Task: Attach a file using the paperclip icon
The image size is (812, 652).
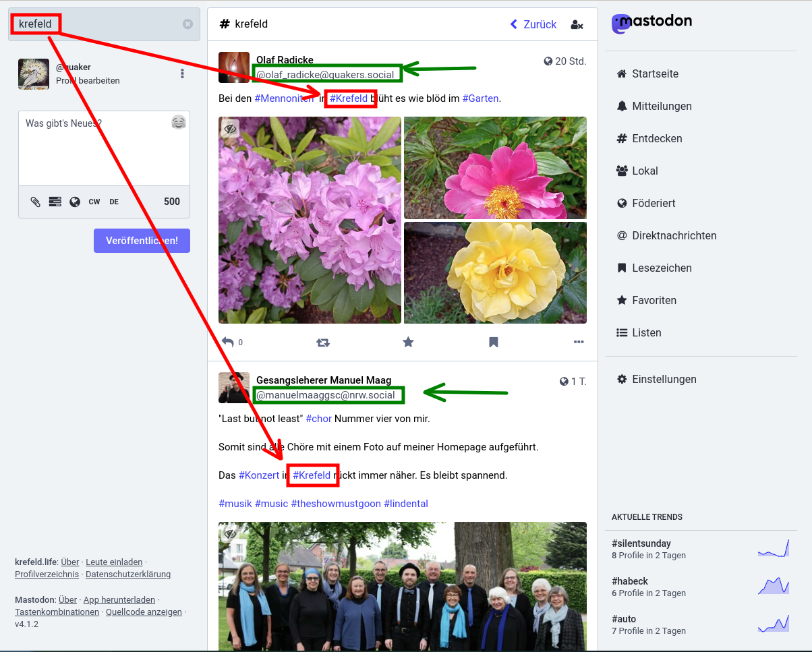Action: point(35,201)
